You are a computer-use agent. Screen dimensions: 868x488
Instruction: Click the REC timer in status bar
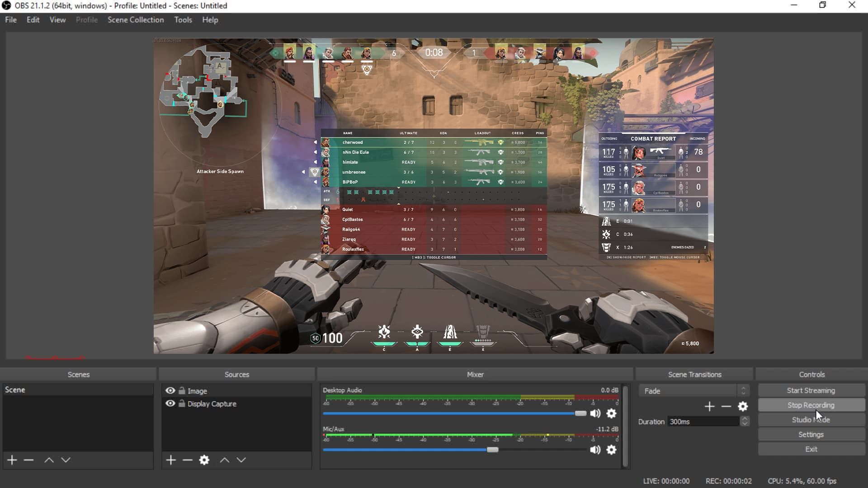728,481
